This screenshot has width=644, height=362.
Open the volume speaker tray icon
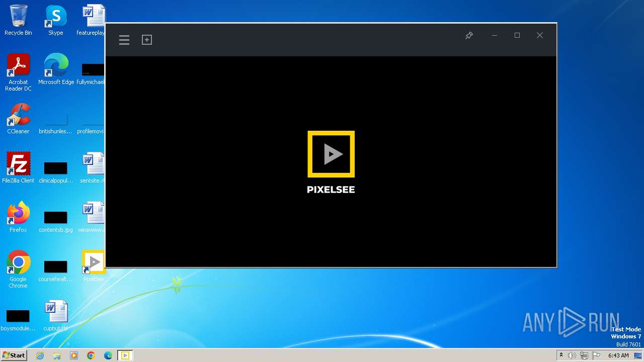[572, 355]
